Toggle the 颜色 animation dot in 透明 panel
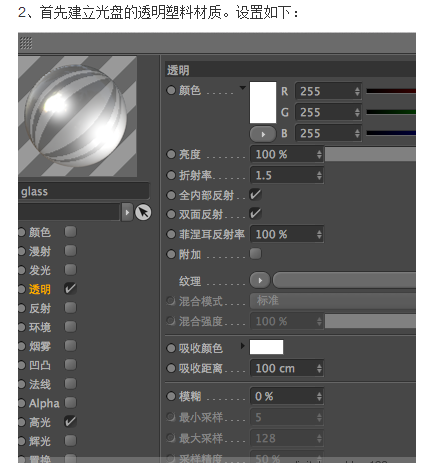431x463 pixels. coord(171,90)
